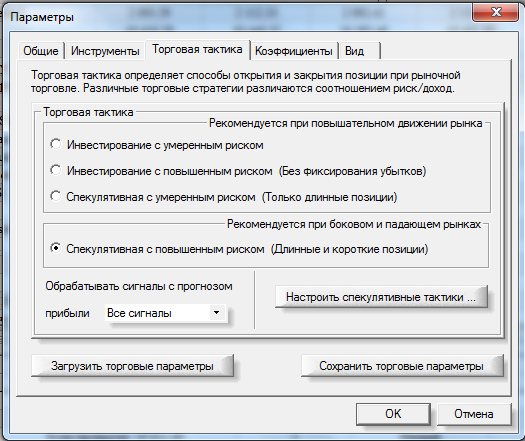Viewport: 525px width, 441px height.
Task: Click Сохранить торговые параметры button
Action: click(402, 366)
